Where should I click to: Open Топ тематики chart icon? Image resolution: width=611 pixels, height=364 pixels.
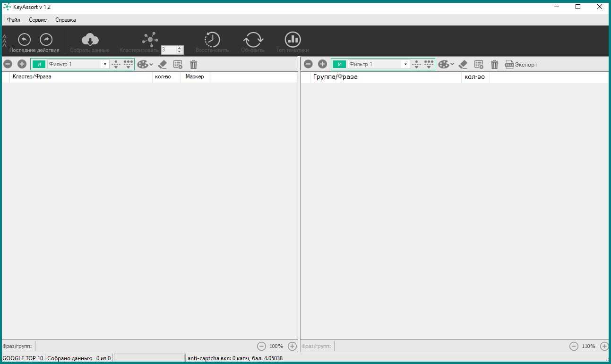(x=293, y=40)
